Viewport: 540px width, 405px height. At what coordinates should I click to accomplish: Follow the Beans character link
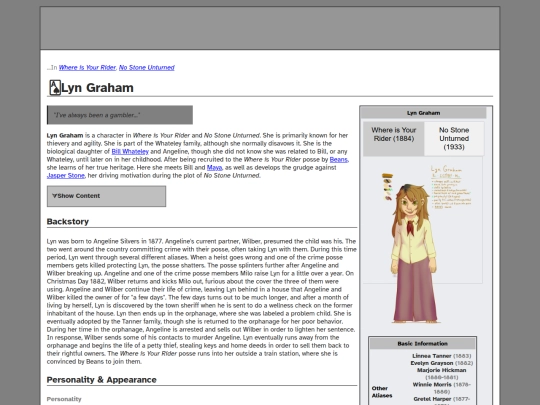tap(339, 159)
